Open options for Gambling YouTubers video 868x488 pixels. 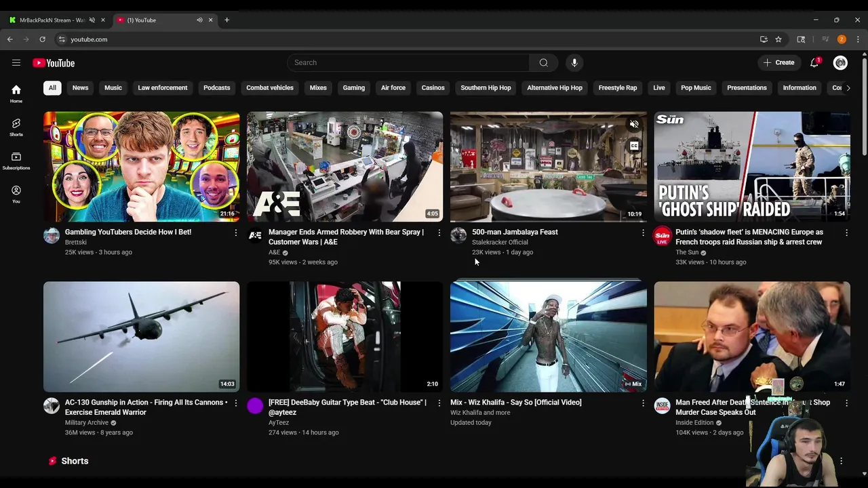pyautogui.click(x=235, y=232)
